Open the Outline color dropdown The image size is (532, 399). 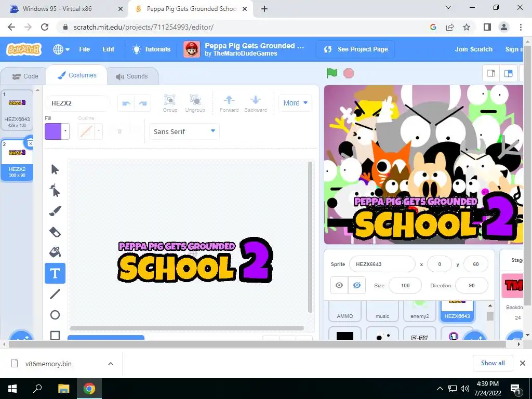pos(98,131)
